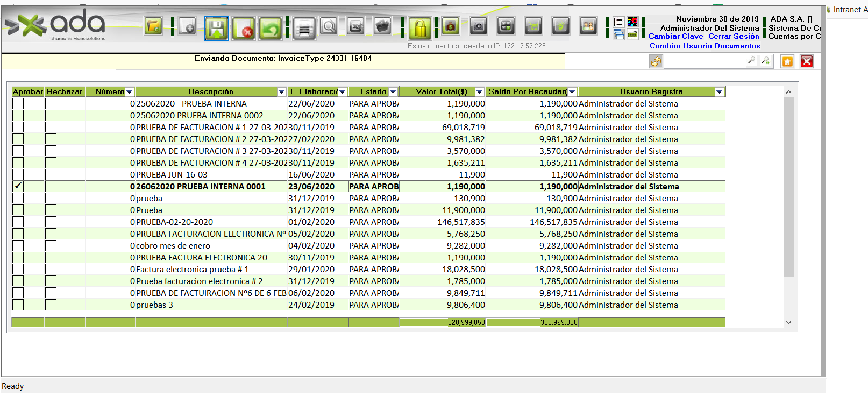Click the green undo arrow icon
This screenshot has height=410, width=868.
271,29
